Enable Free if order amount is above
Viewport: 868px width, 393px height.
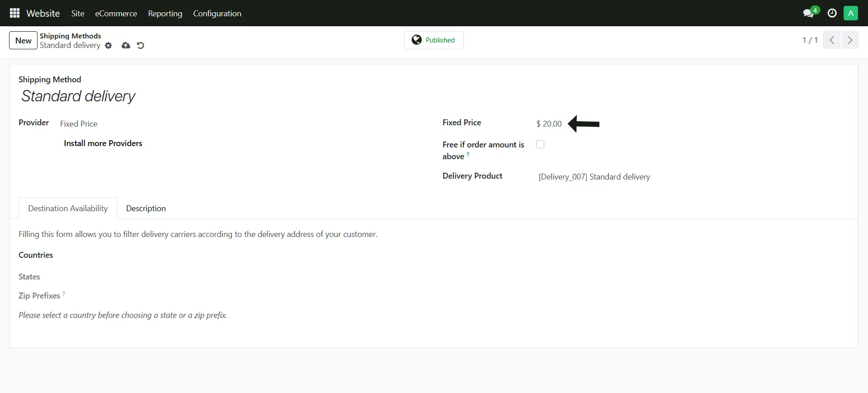540,144
